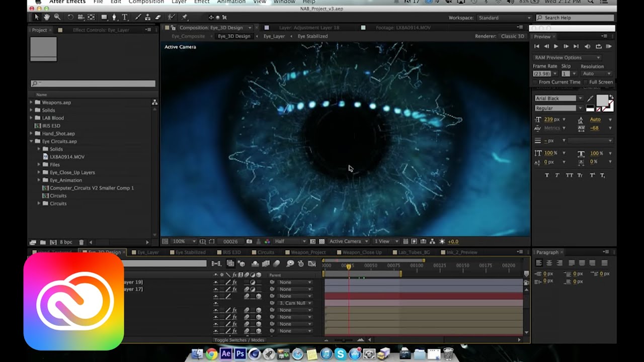Select the Rotation tool
The height and width of the screenshot is (362, 644).
70,17
